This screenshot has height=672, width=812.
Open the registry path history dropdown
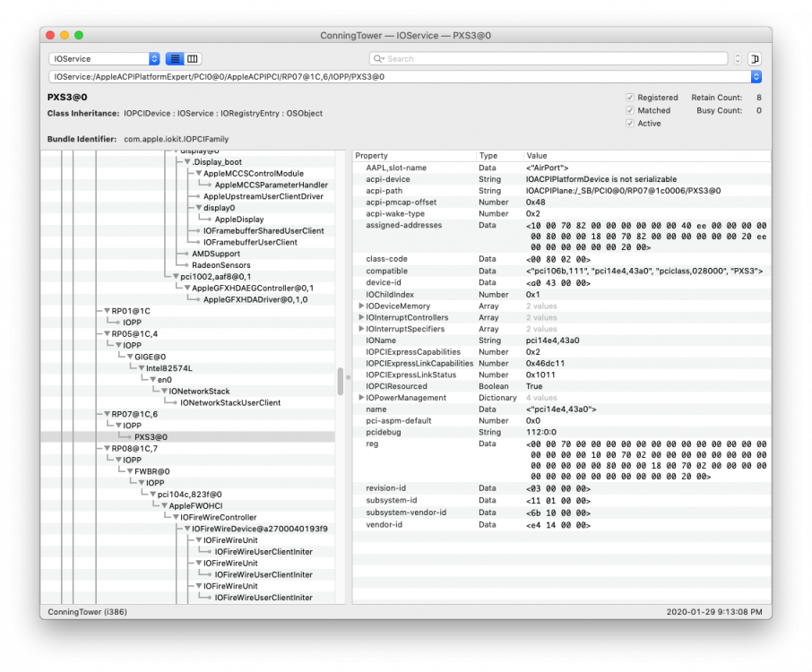[756, 77]
